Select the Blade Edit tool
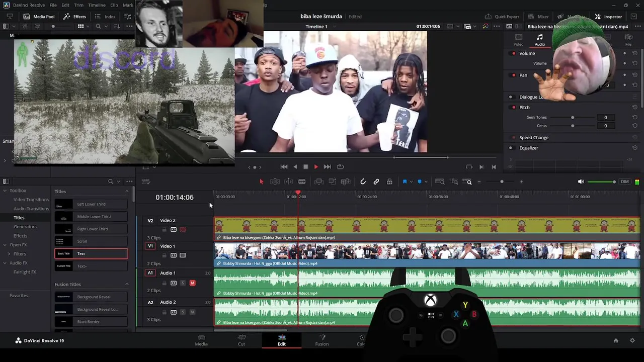The width and height of the screenshot is (644, 362). click(302, 182)
